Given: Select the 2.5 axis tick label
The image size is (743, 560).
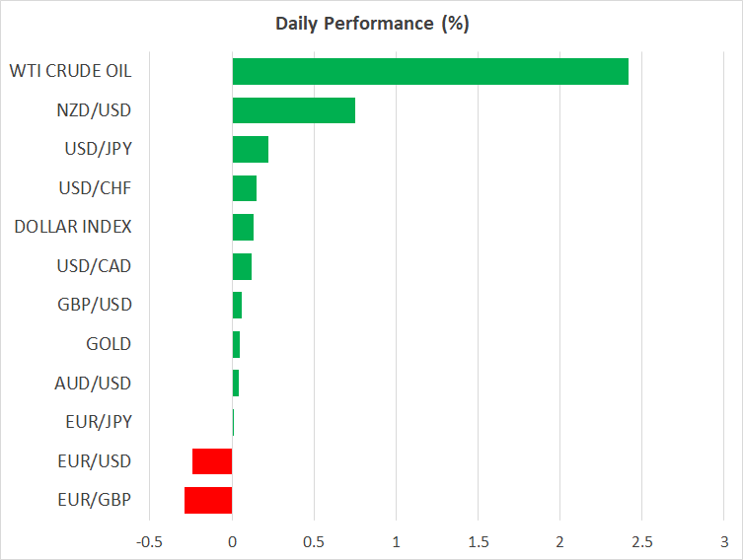Looking at the screenshot, I should (x=641, y=541).
